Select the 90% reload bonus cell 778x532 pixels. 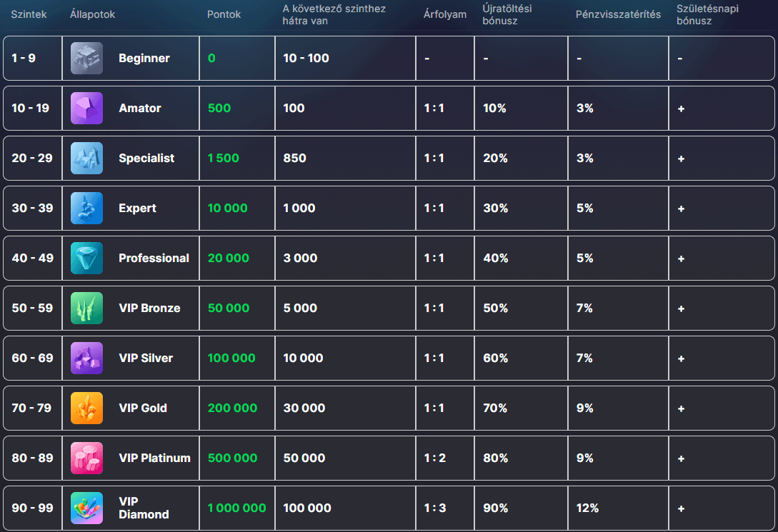coord(495,508)
